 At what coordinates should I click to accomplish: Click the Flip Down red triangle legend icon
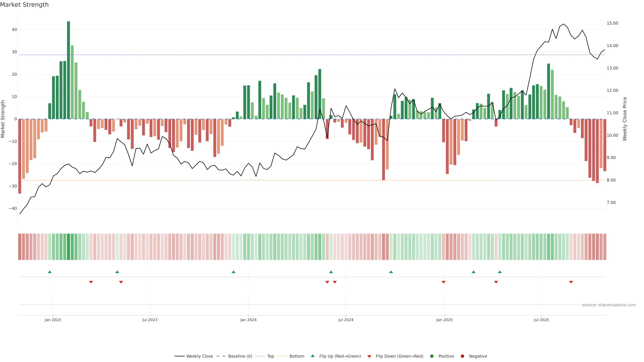(369, 356)
